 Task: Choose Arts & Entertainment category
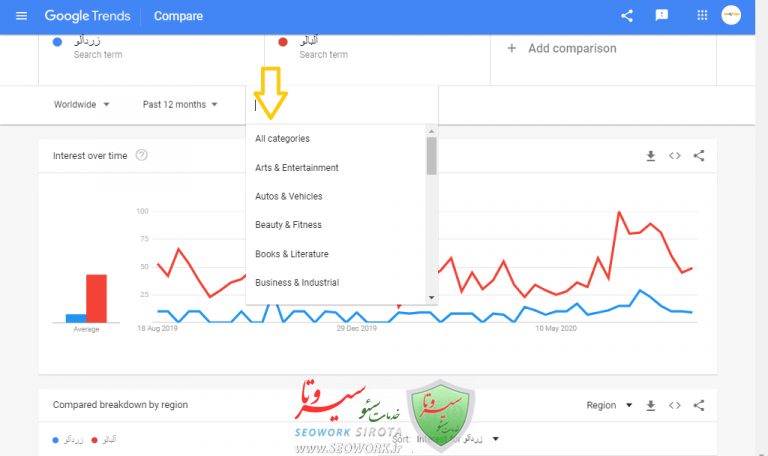297,168
